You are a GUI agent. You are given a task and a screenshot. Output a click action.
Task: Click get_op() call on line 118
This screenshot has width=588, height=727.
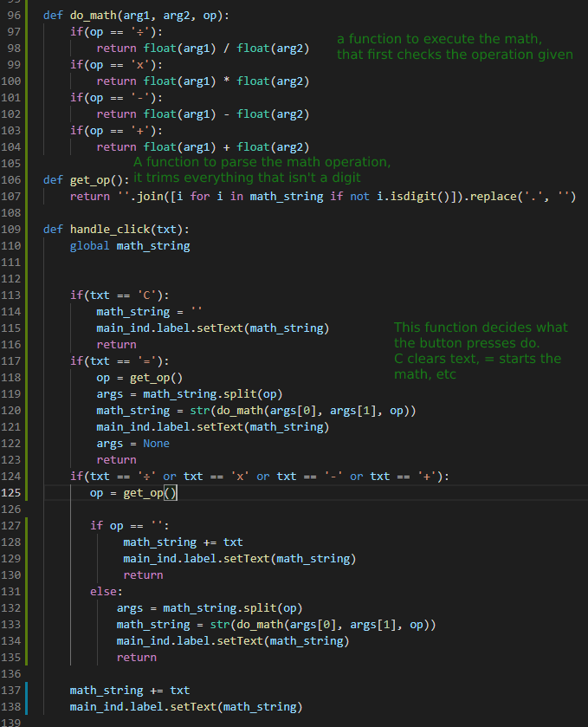156,378
